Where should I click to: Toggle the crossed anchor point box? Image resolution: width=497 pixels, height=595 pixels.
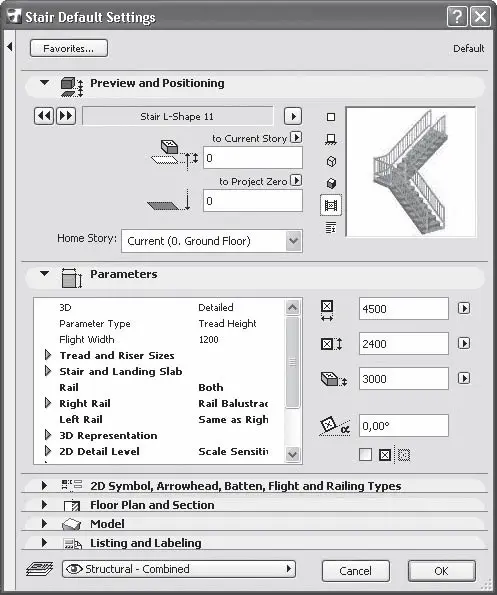tap(385, 455)
